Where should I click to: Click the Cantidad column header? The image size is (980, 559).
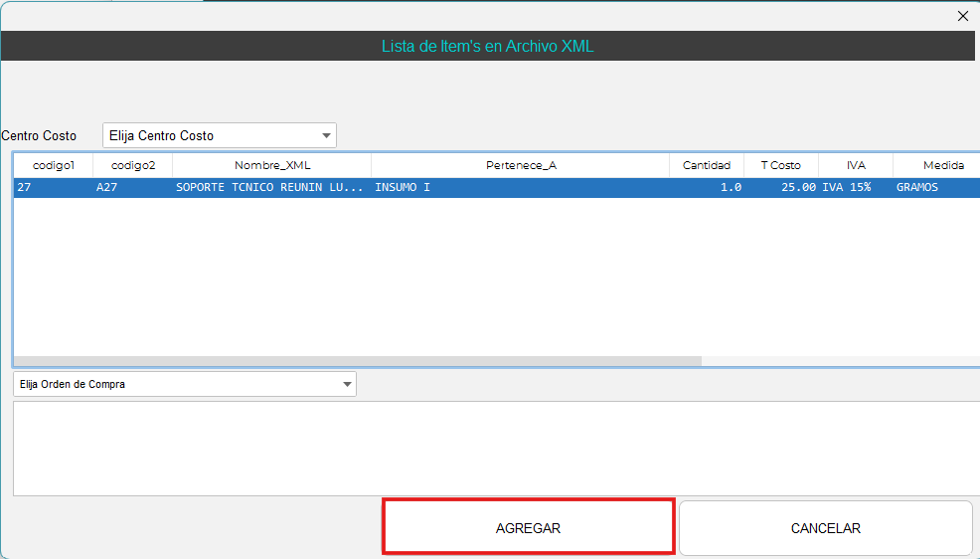coord(707,165)
